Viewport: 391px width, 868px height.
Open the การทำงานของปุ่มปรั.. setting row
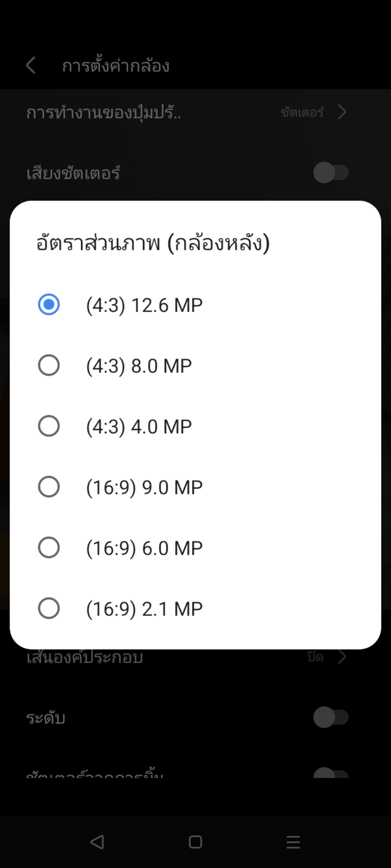click(x=103, y=113)
